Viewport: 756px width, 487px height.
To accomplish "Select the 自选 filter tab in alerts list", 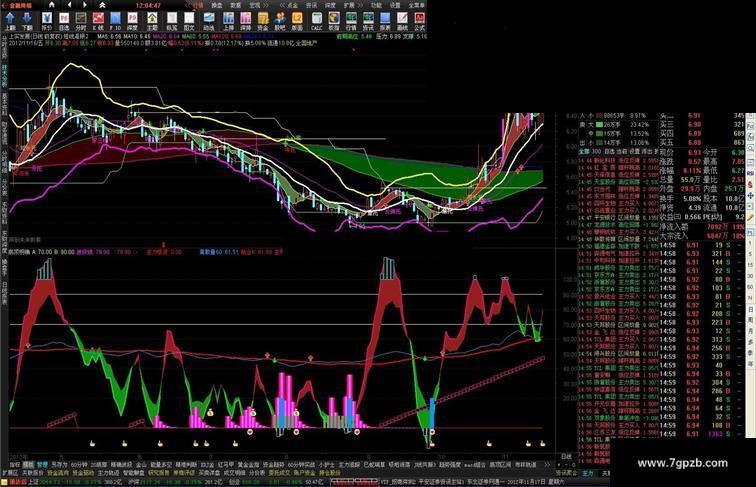I will [609, 152].
